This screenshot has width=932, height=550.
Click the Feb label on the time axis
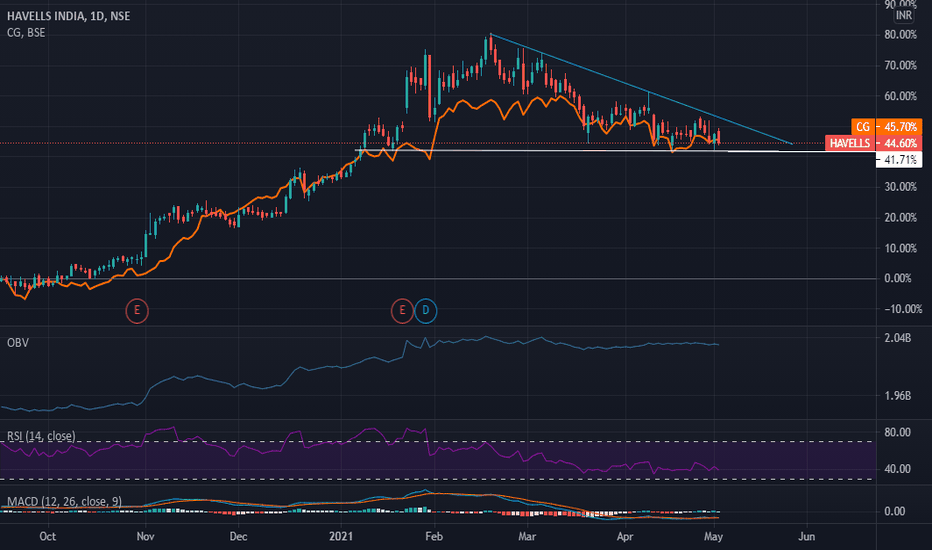point(434,536)
